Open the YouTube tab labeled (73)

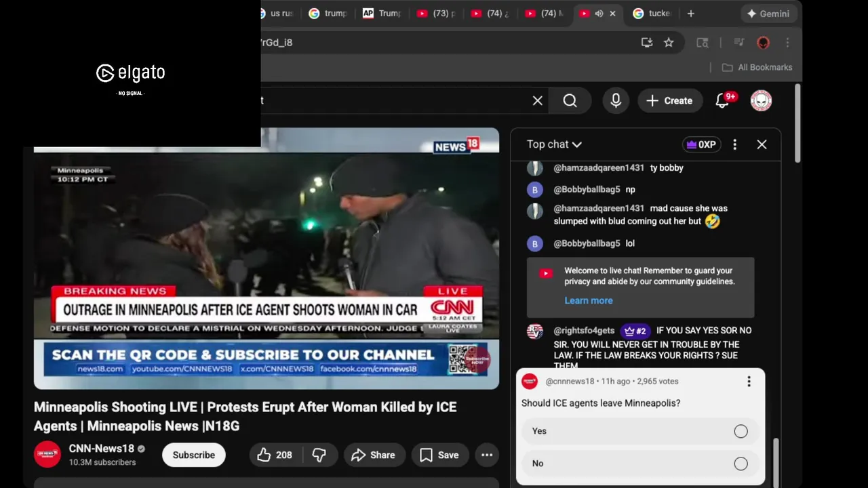pyautogui.click(x=436, y=14)
